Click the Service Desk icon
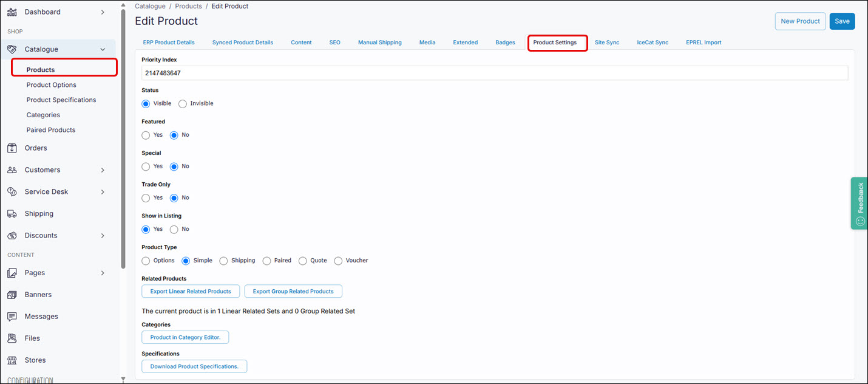 click(13, 191)
